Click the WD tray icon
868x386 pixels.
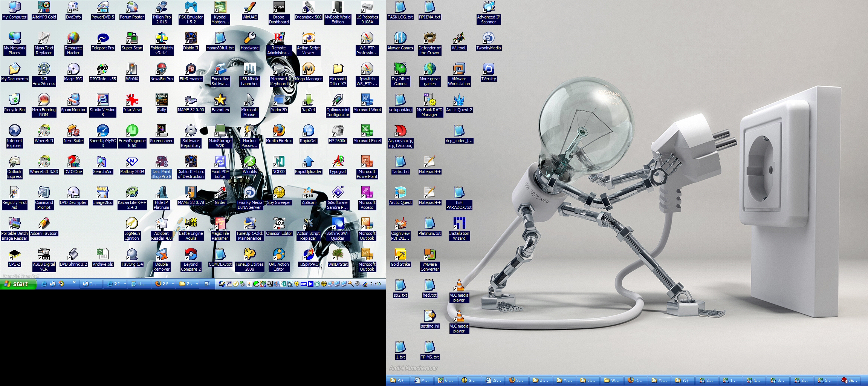(303, 284)
